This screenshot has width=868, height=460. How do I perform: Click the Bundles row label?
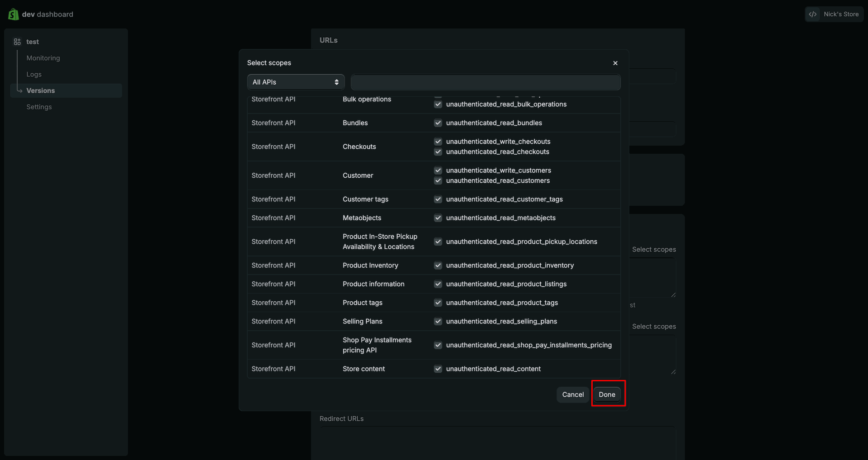pyautogui.click(x=355, y=123)
